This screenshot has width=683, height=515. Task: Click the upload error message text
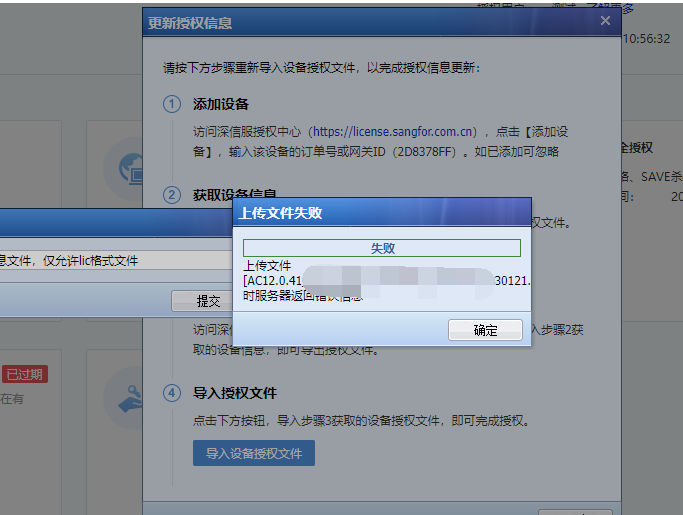point(300,281)
